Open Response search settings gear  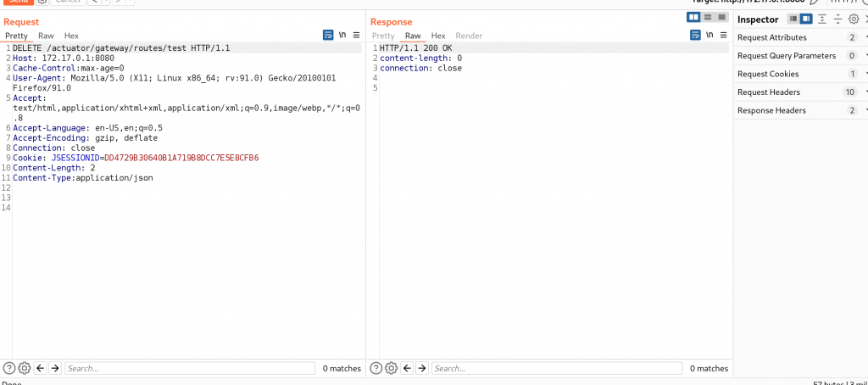coord(391,368)
